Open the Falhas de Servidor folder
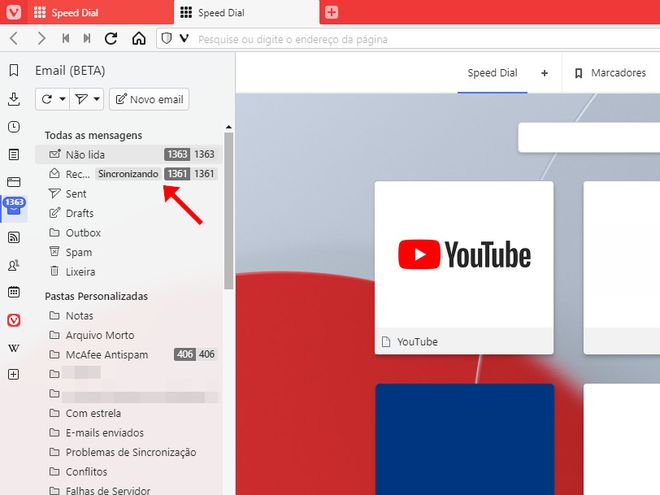Viewport: 660px width, 495px height. pos(127,490)
